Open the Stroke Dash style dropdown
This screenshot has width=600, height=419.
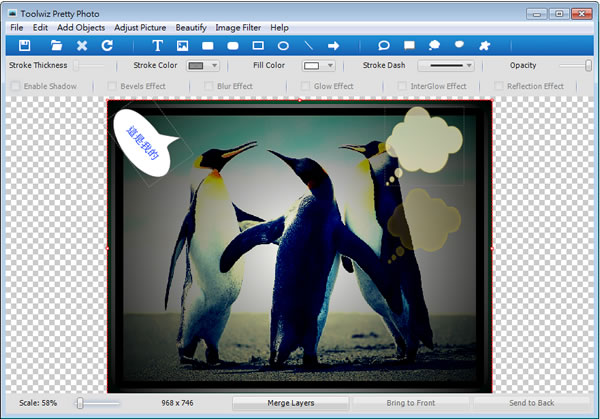coord(445,66)
